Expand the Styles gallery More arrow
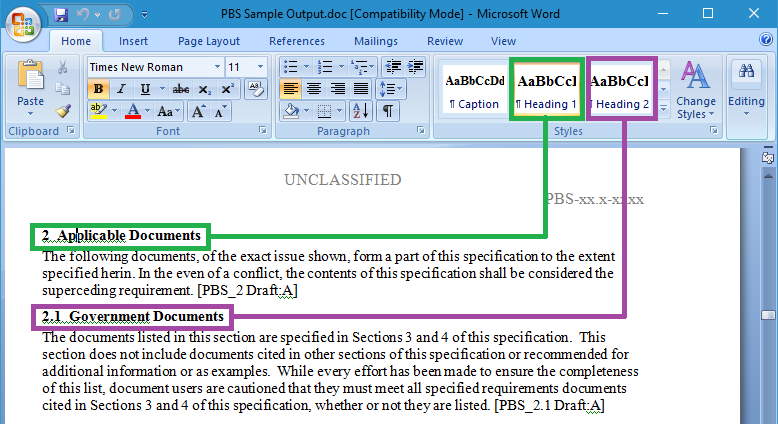778x424 pixels. tap(663, 109)
